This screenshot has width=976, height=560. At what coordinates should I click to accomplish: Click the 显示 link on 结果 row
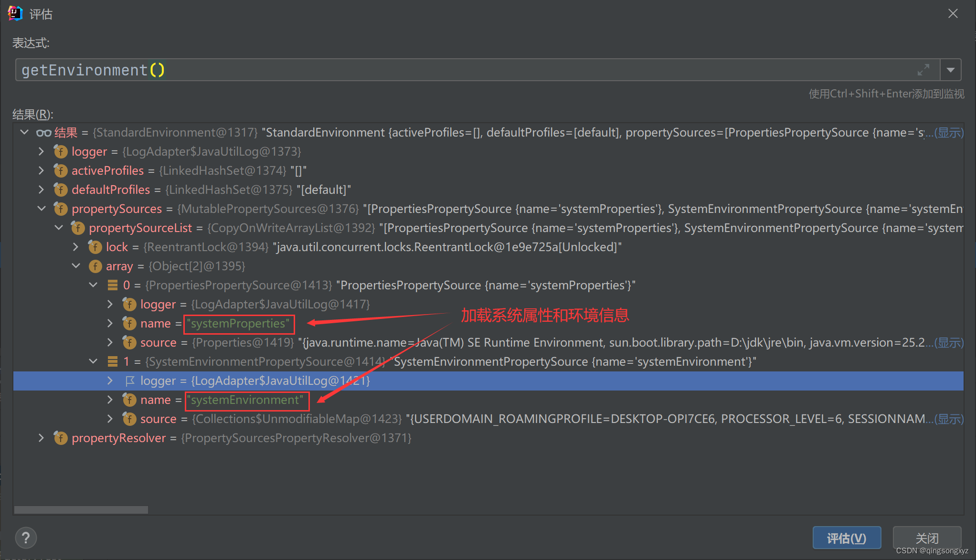pyautogui.click(x=949, y=133)
